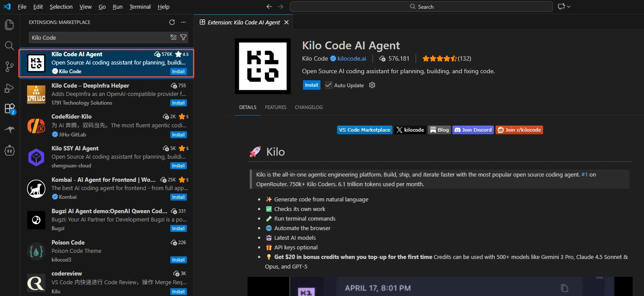644x296 pixels.
Task: Open the Extensions view in the activity bar
Action: [x=9, y=109]
